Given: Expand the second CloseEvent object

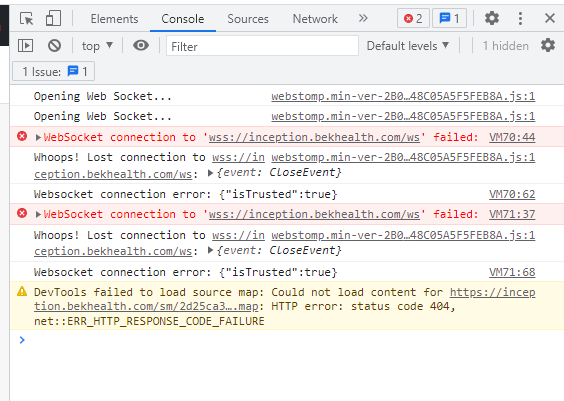Looking at the screenshot, I should [x=210, y=250].
